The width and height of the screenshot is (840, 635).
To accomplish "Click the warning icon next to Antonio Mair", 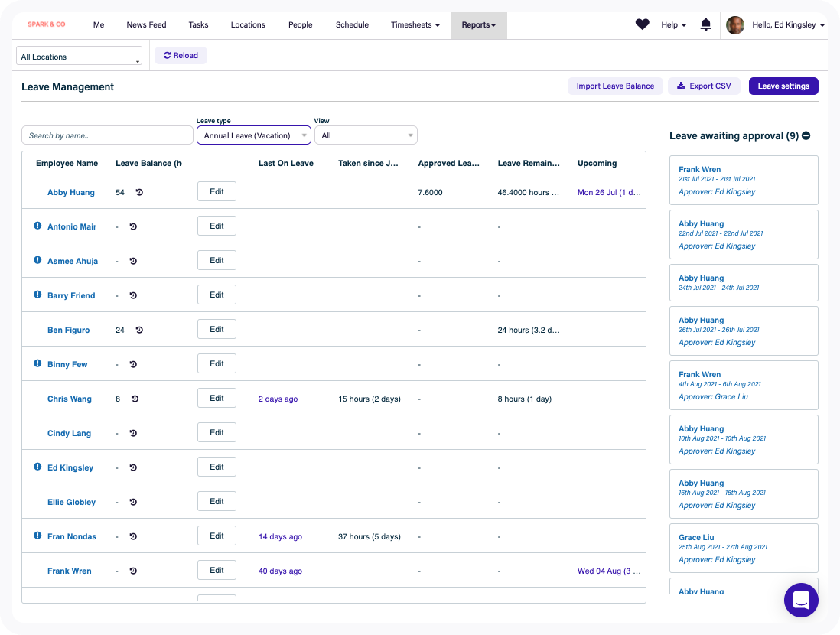I will 37,226.
